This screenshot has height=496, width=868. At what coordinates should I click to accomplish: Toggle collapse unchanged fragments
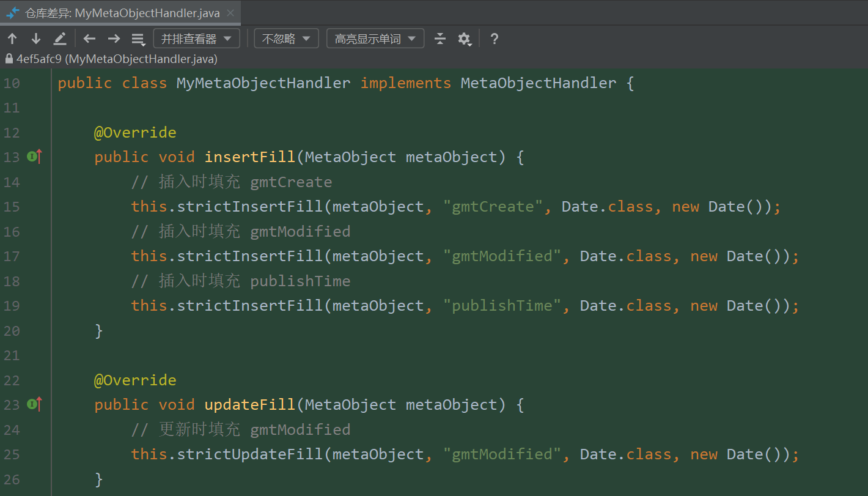click(x=440, y=39)
